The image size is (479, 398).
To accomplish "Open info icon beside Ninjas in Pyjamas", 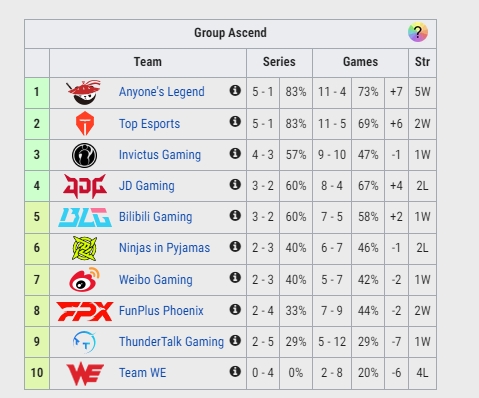I will 235,246.
